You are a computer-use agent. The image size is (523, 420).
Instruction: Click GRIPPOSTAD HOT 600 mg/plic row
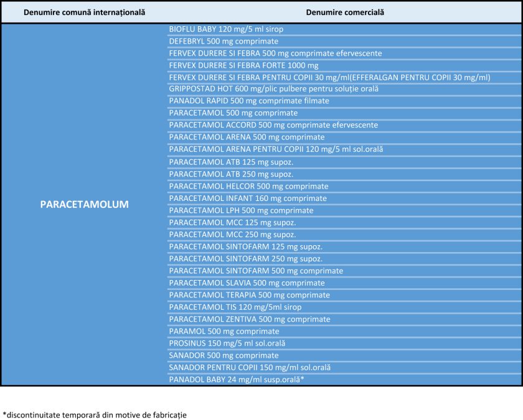pyautogui.click(x=344, y=89)
